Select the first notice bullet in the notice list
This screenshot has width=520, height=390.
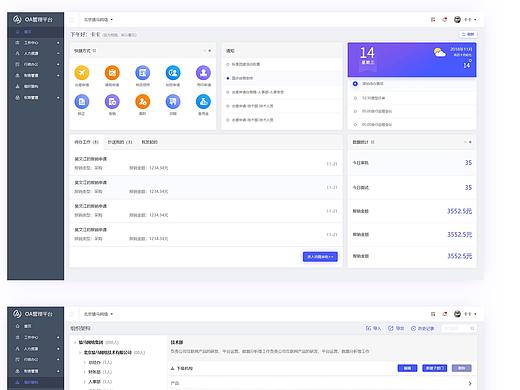[228, 64]
